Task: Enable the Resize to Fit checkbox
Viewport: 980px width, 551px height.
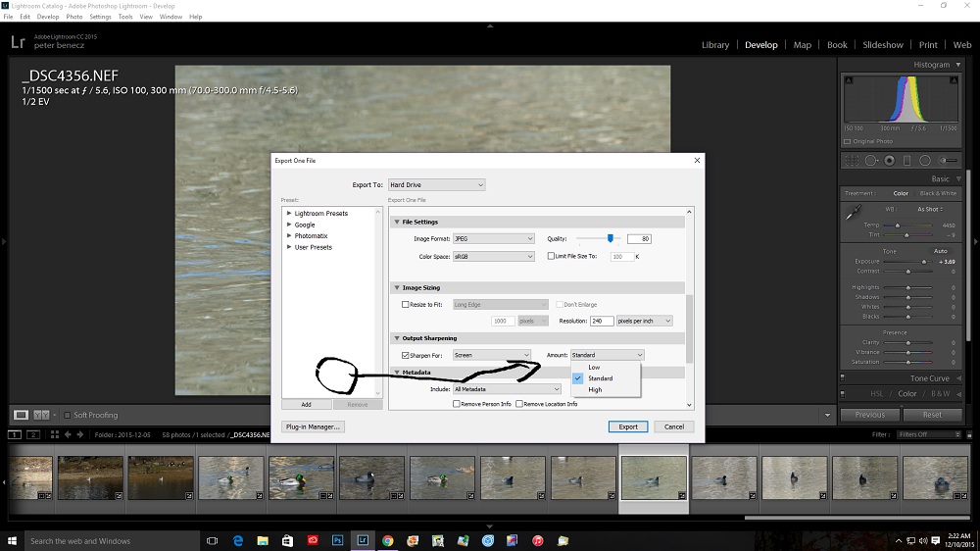Action: coord(406,305)
